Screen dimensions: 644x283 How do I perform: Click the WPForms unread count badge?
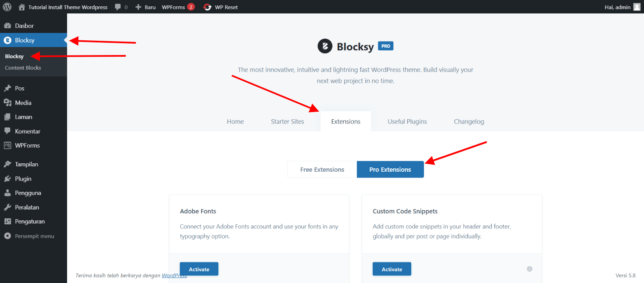click(190, 7)
